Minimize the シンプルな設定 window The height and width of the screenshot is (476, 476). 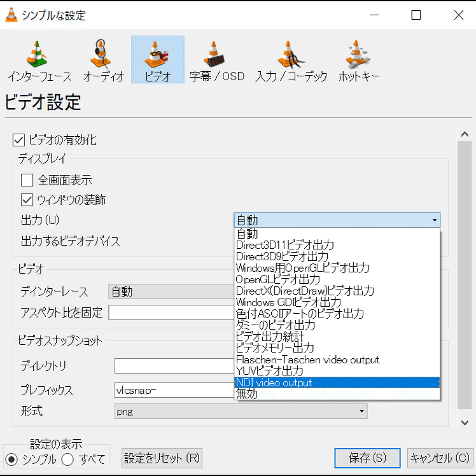pos(374,15)
